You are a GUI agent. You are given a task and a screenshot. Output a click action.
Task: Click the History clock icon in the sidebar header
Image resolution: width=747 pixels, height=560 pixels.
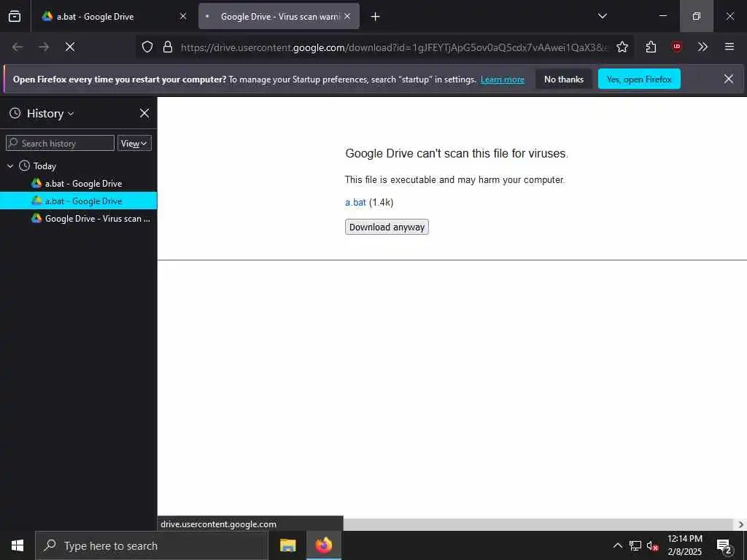coord(15,113)
